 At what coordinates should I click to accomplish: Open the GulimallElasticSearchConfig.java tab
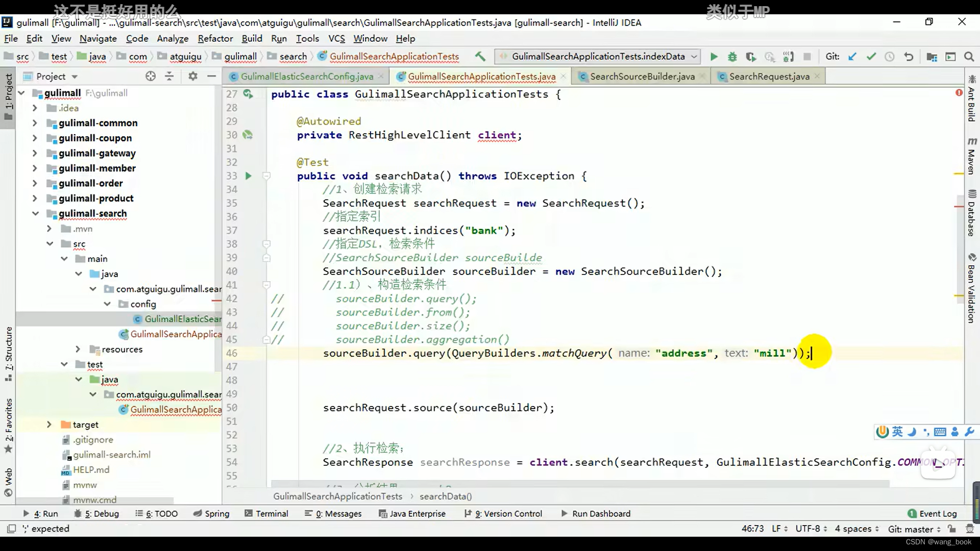[x=308, y=76]
